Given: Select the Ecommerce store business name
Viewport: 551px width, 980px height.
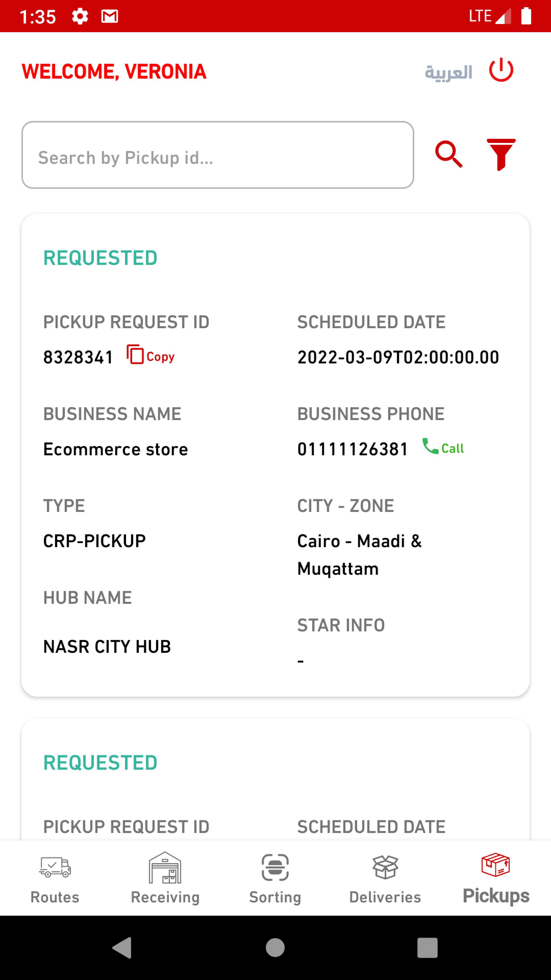Looking at the screenshot, I should (116, 449).
